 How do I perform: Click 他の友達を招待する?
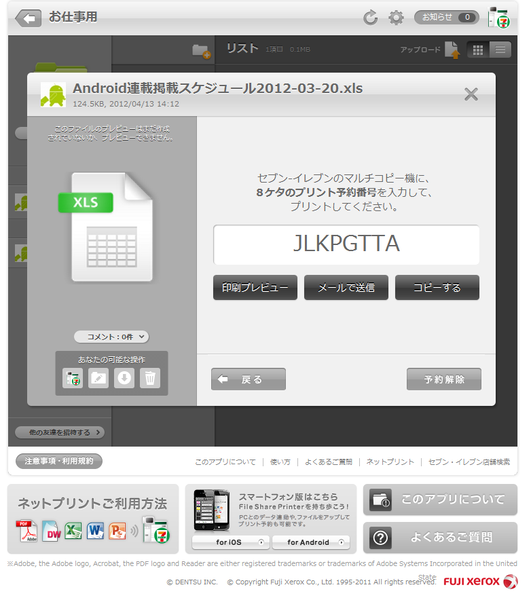60,432
